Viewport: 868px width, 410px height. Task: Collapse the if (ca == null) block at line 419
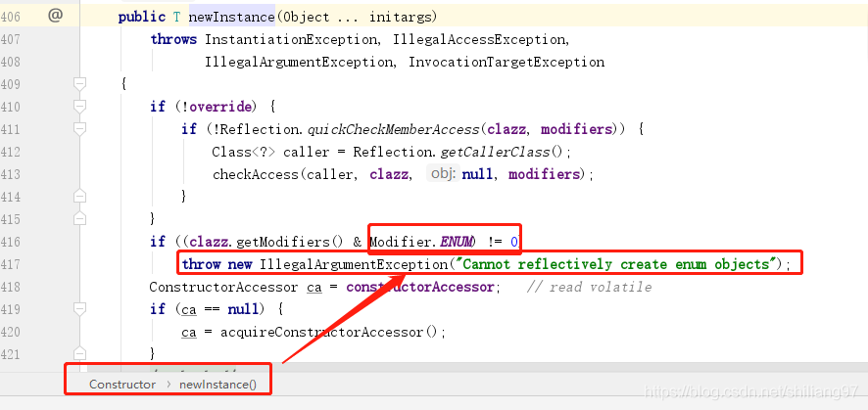pos(80,309)
